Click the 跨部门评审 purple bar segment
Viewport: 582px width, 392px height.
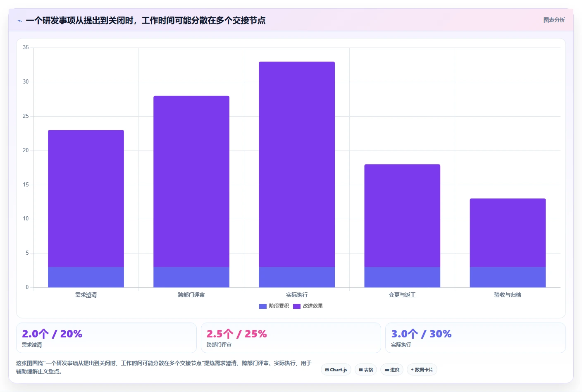click(x=191, y=182)
